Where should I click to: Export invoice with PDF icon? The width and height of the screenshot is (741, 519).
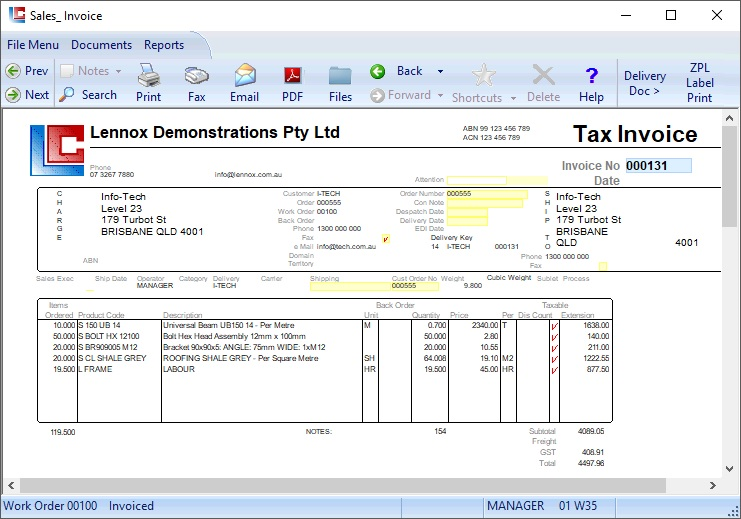(293, 76)
